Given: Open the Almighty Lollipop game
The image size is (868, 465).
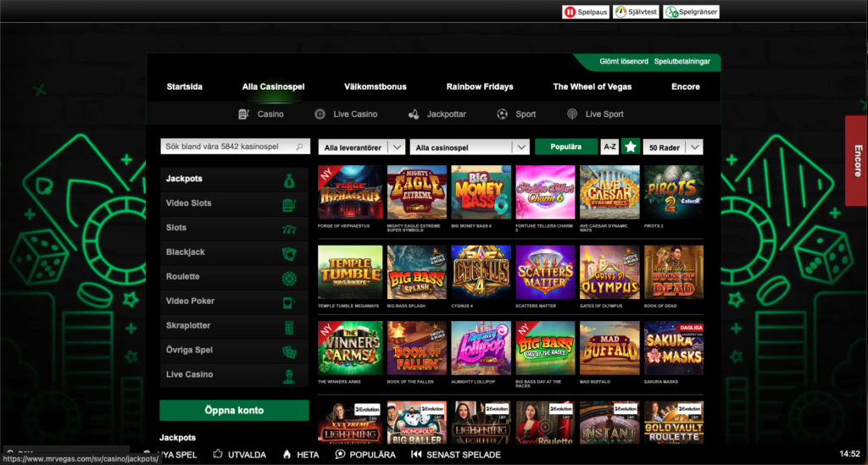Looking at the screenshot, I should (x=481, y=348).
